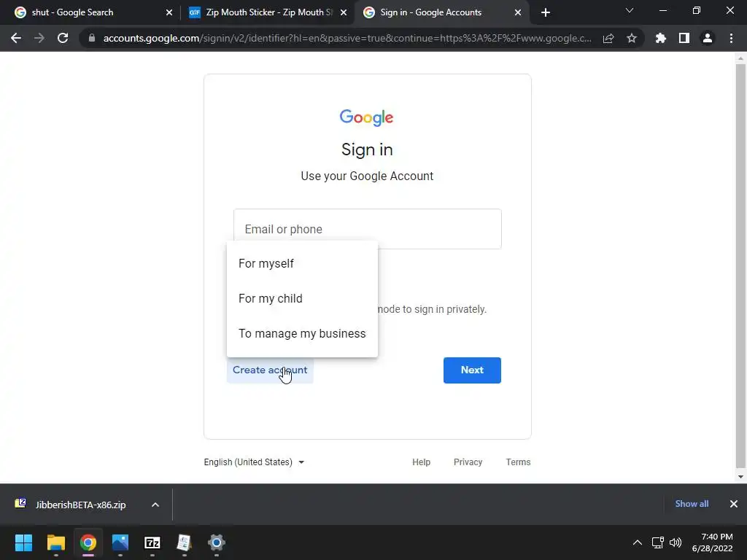The image size is (747, 560).
Task: Choose 'For myself' from the menu
Action: coord(303,263)
